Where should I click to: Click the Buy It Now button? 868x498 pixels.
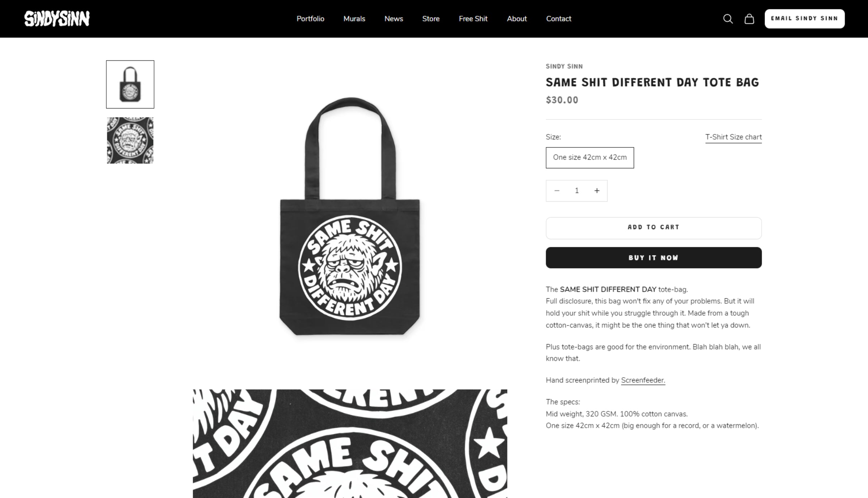pos(654,258)
